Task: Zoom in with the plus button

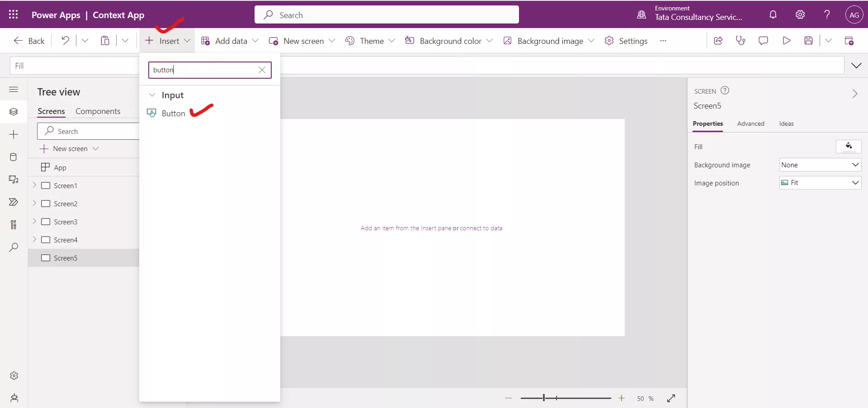Action: click(622, 398)
